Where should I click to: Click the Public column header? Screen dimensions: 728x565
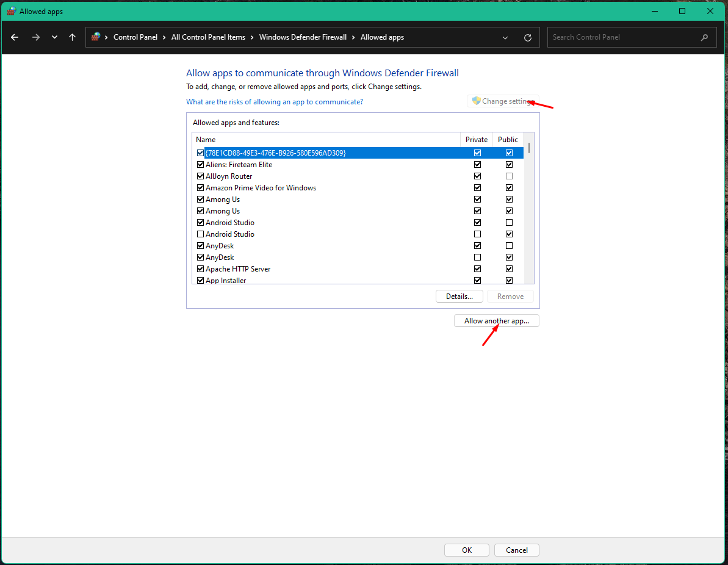[x=508, y=139]
